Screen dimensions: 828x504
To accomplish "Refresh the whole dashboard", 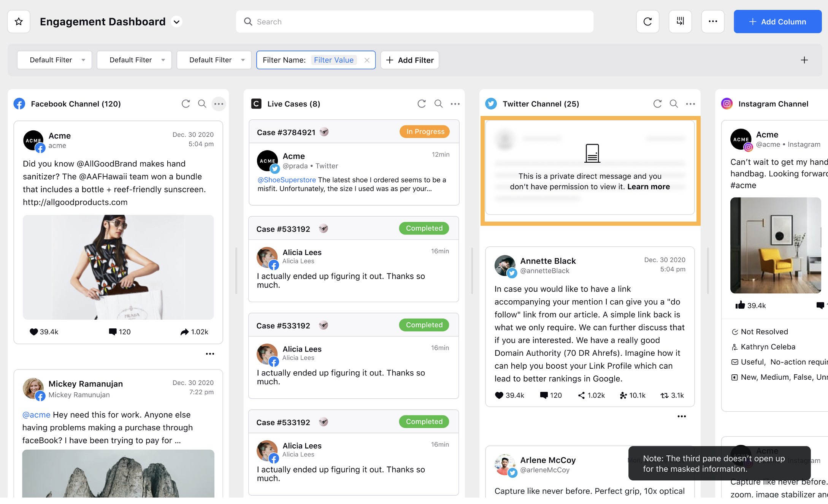I will [x=647, y=22].
